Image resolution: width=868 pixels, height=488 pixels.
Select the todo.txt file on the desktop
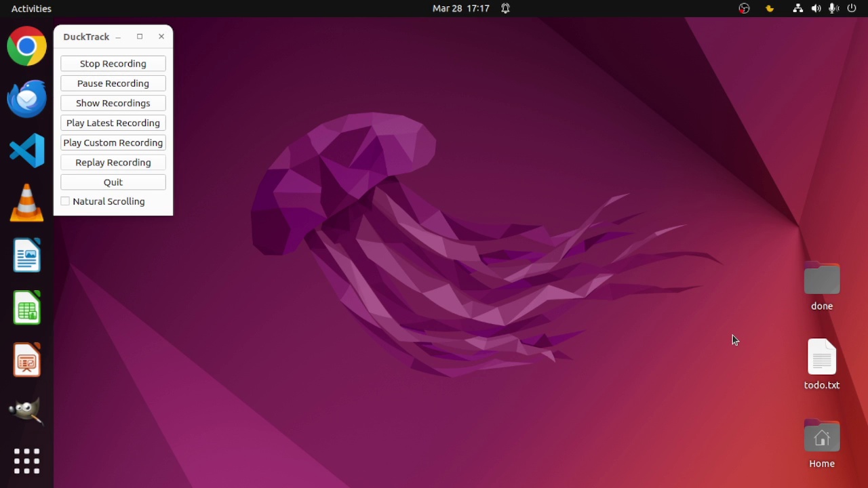click(x=822, y=364)
